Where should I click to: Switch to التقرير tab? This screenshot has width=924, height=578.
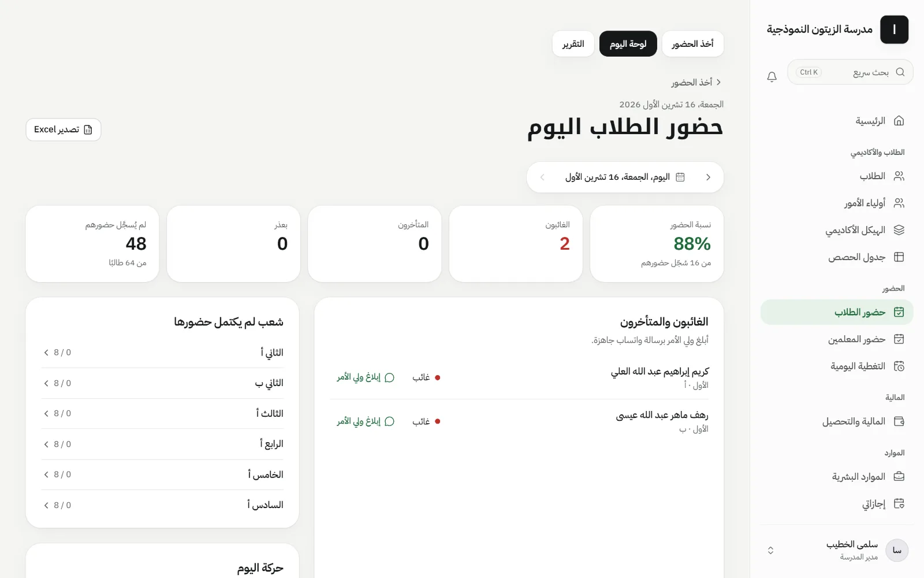pyautogui.click(x=573, y=44)
